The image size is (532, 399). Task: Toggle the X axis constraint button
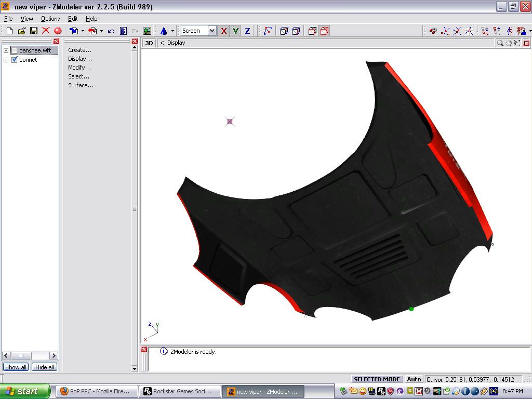click(224, 31)
